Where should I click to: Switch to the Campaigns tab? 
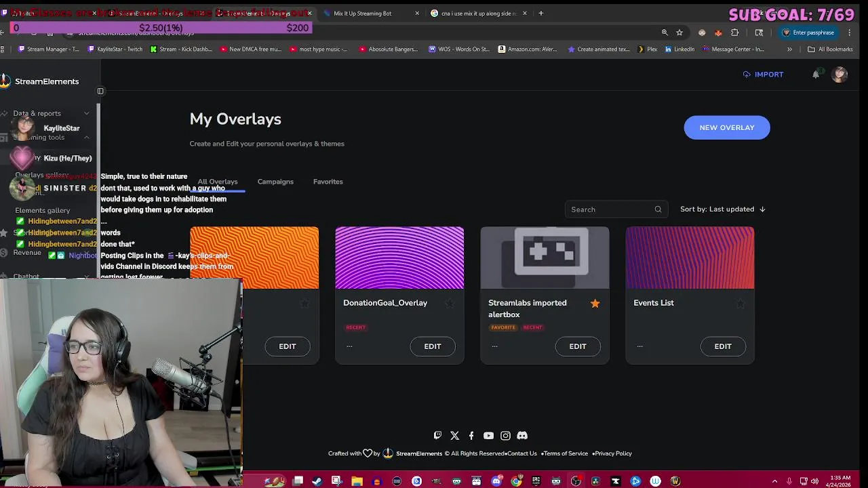click(x=275, y=182)
